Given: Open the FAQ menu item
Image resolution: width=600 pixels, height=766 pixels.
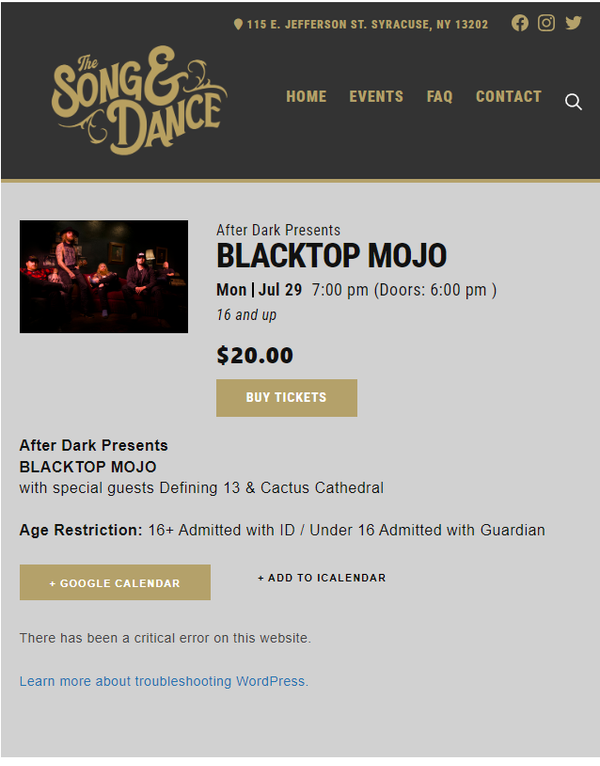Looking at the screenshot, I should click(x=439, y=97).
